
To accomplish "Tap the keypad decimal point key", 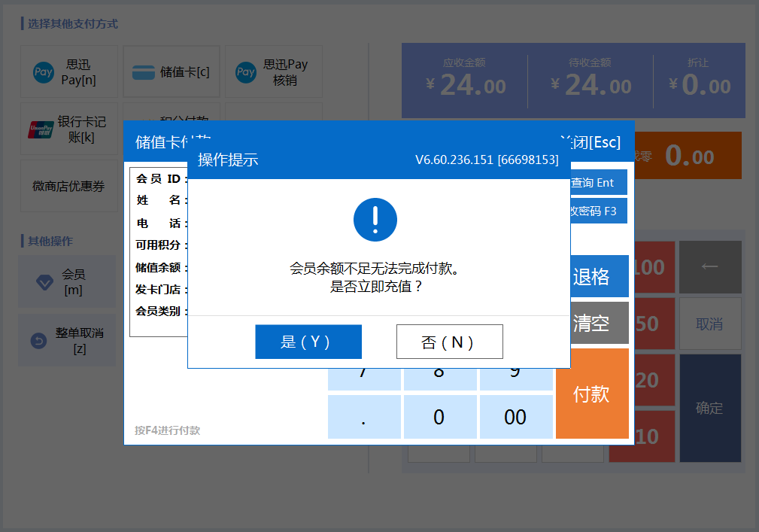I will 364,417.
